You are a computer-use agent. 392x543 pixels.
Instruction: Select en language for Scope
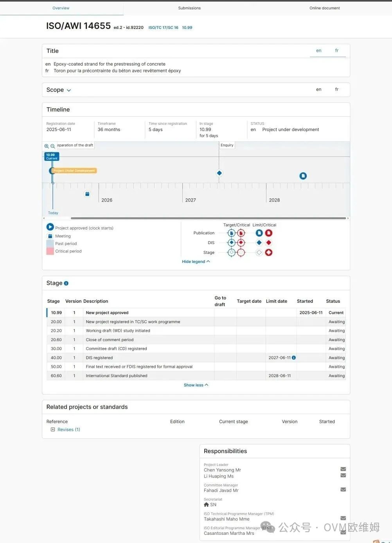tap(318, 90)
